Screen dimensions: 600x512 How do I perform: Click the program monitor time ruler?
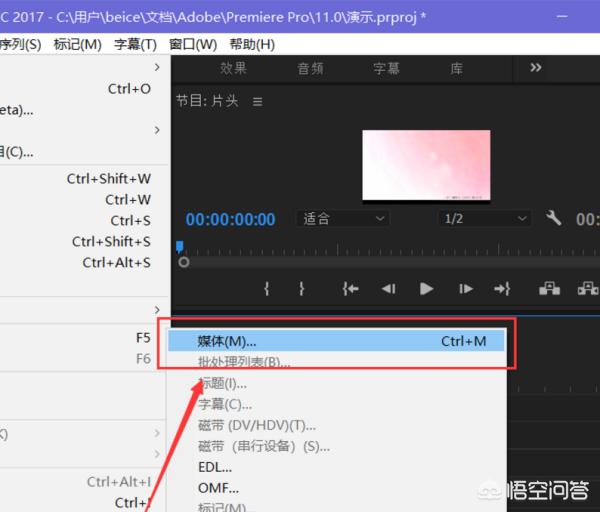388,248
